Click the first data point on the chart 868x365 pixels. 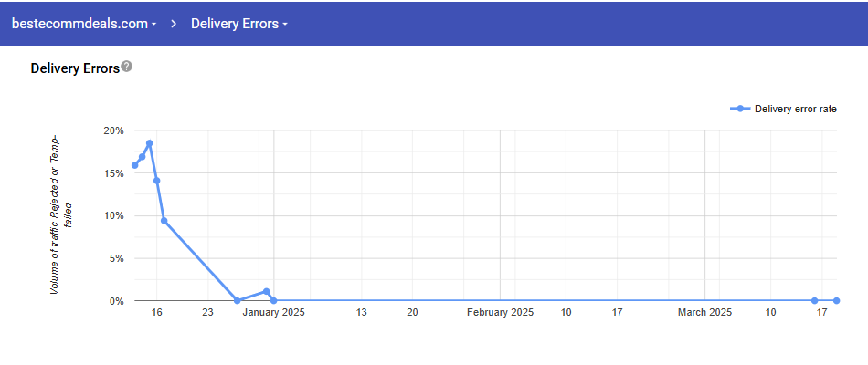(x=135, y=165)
